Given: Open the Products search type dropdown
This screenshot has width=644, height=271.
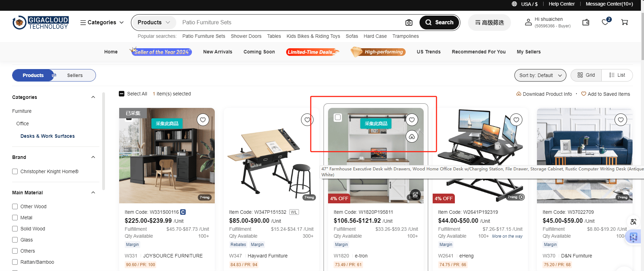Looking at the screenshot, I should pos(154,22).
